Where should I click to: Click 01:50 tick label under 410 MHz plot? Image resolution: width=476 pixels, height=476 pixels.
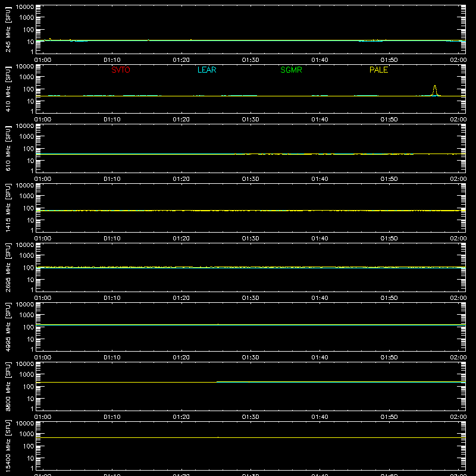coord(389,120)
